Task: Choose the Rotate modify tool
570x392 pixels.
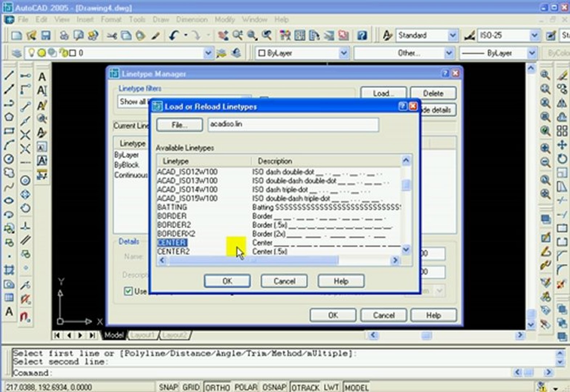Action: coord(562,159)
